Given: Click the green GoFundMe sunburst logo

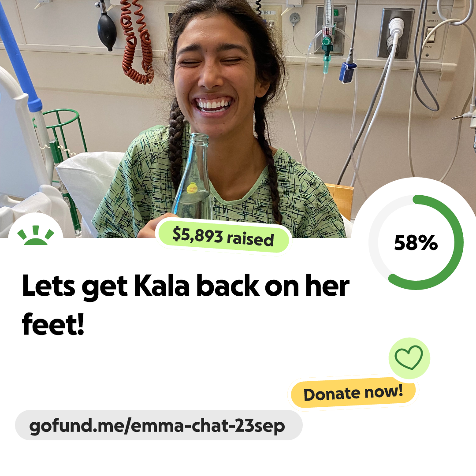Looking at the screenshot, I should (36, 235).
